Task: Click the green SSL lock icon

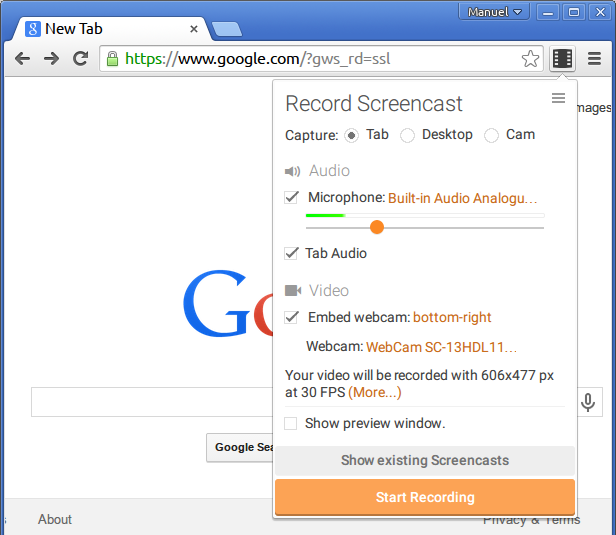Action: 112,59
